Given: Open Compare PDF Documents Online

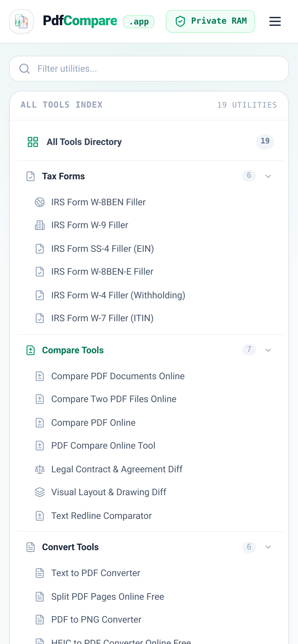Looking at the screenshot, I should (x=118, y=376).
